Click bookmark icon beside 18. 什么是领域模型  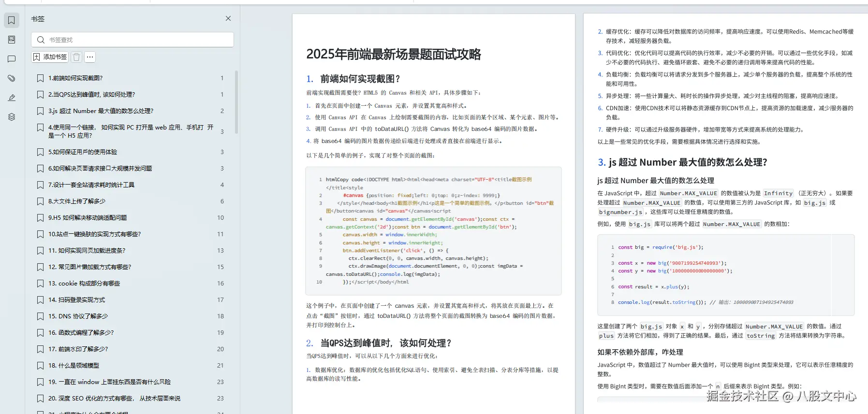41,366
